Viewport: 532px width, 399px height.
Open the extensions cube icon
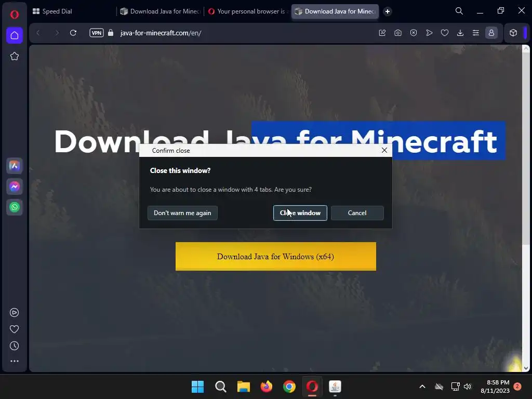click(513, 33)
